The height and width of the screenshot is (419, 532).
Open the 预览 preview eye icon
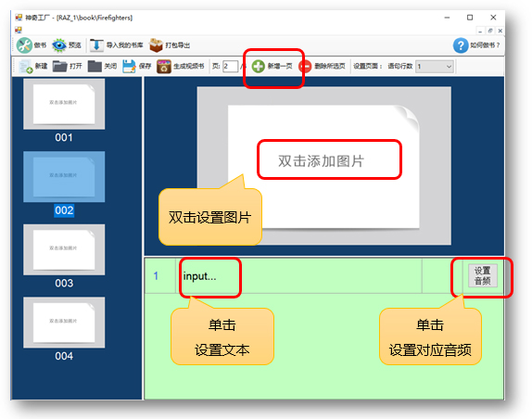click(59, 45)
